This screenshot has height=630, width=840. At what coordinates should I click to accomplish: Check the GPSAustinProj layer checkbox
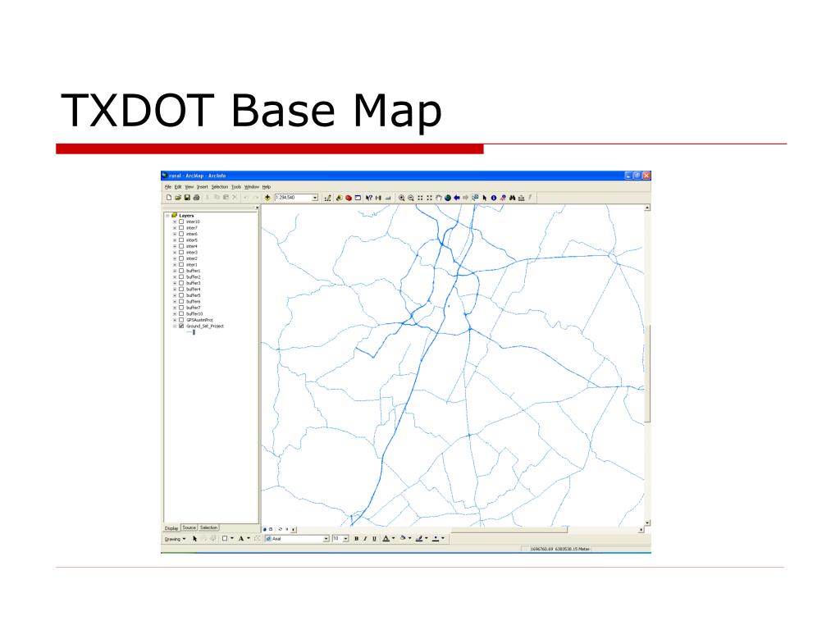[181, 320]
